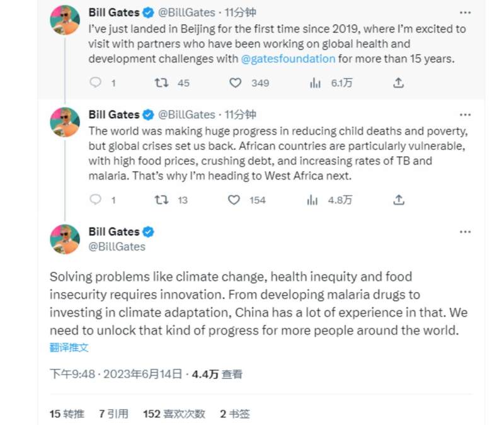Open more options on main tweet

pyautogui.click(x=465, y=232)
